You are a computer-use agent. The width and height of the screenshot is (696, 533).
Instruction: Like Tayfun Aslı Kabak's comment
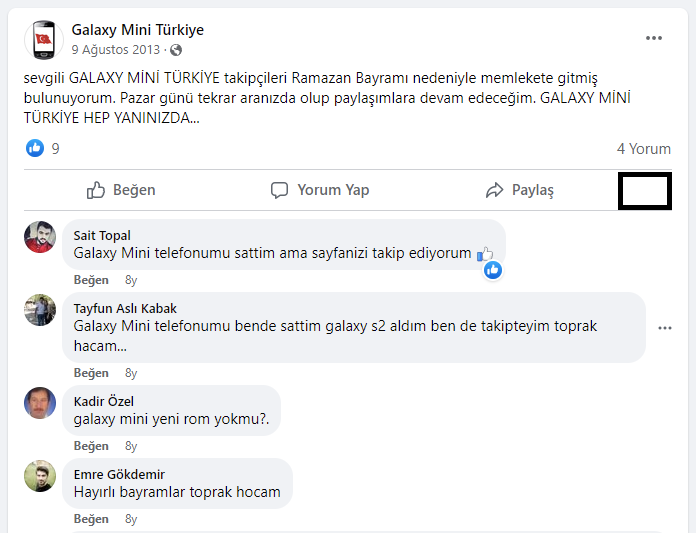(91, 373)
